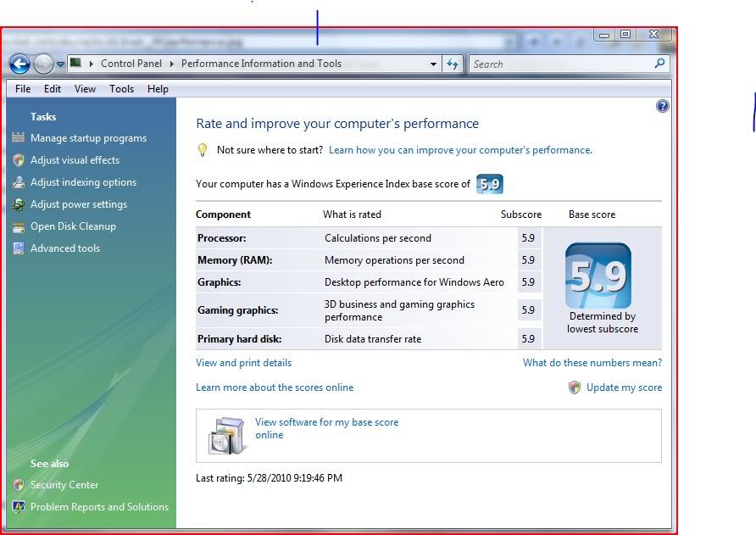The image size is (756, 535).
Task: Click the magnifying glass search icon
Action: tap(660, 64)
